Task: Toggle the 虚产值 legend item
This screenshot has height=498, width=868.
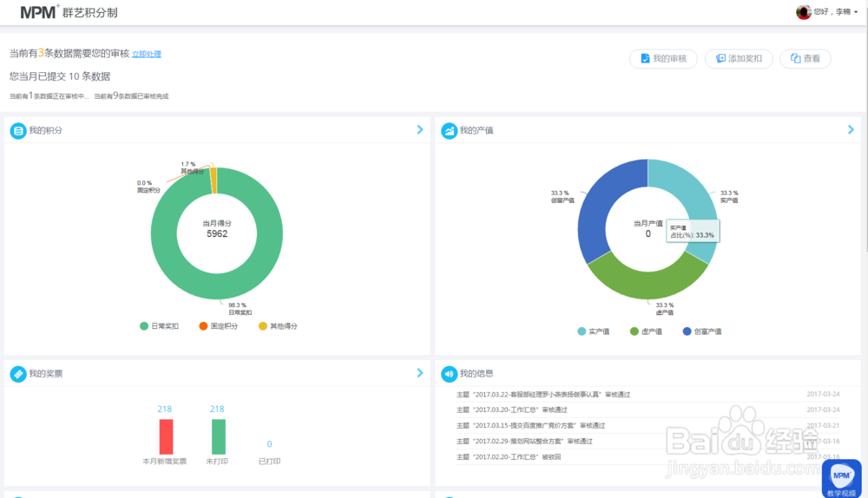Action: pyautogui.click(x=646, y=331)
